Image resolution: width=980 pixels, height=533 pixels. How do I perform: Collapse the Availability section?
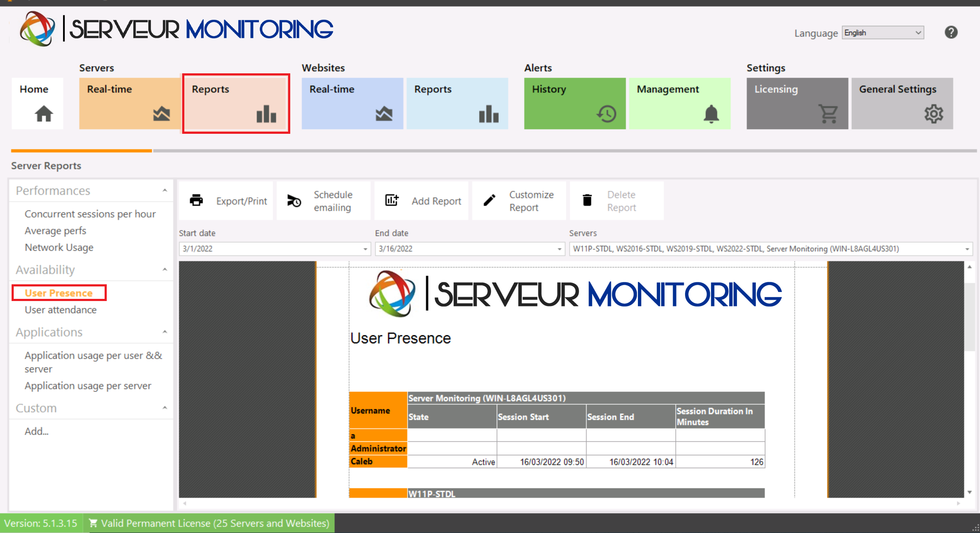click(x=165, y=270)
